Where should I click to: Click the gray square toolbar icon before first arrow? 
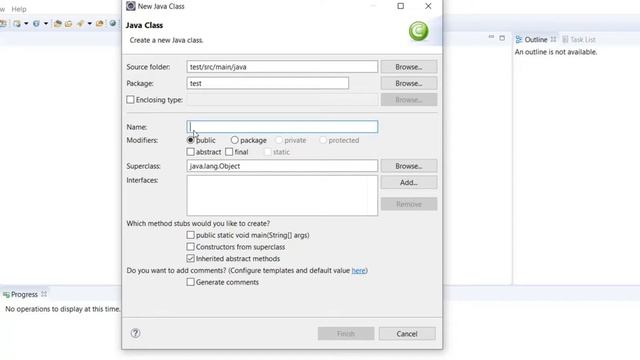17,24
